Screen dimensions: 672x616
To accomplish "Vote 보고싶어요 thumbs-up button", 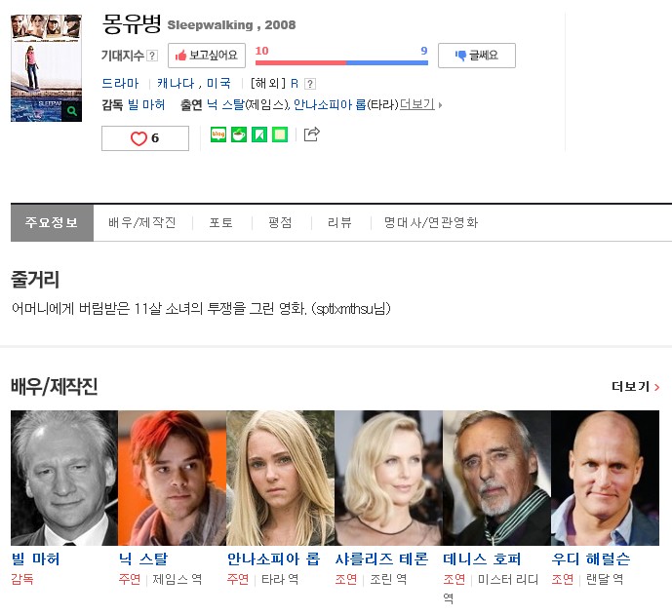I will tap(207, 56).
